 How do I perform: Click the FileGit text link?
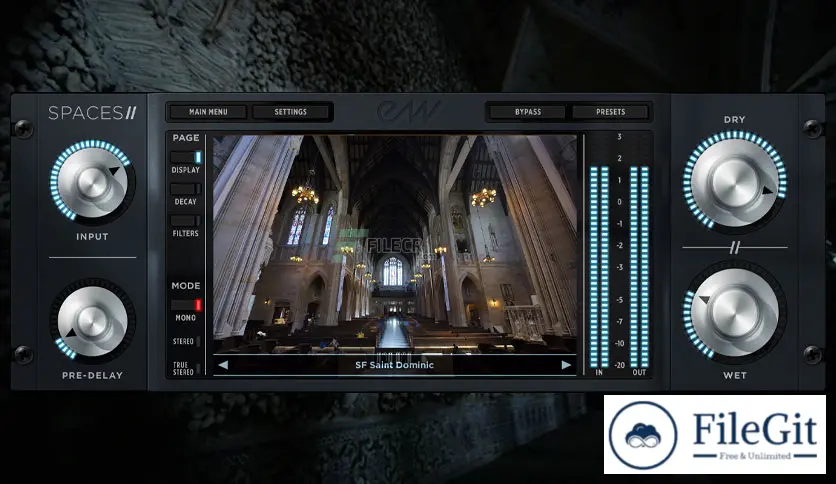754,429
